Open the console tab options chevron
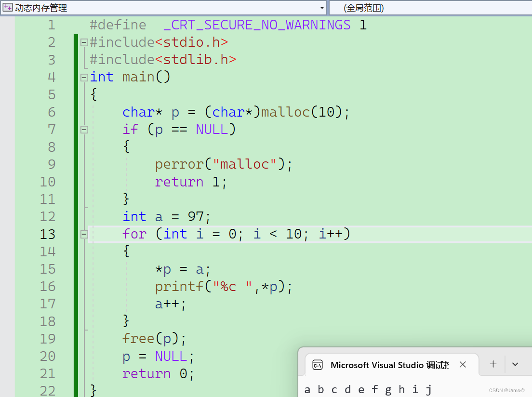 coord(515,365)
